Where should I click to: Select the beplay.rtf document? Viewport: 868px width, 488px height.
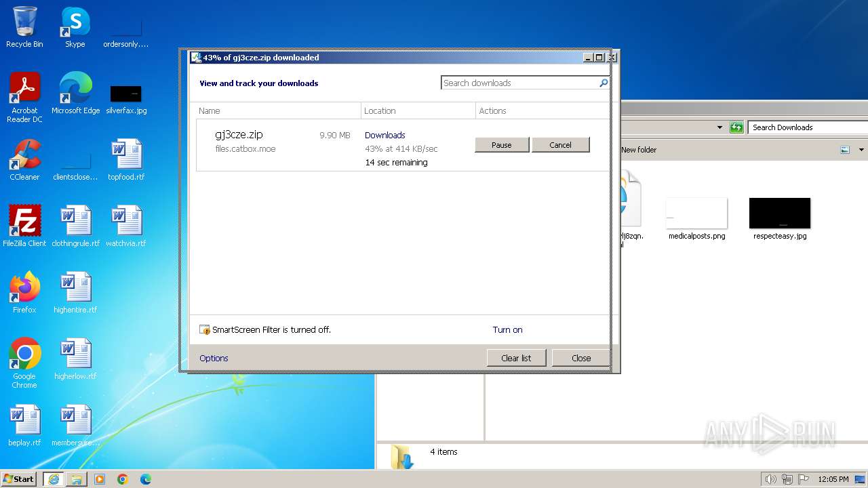click(x=24, y=426)
